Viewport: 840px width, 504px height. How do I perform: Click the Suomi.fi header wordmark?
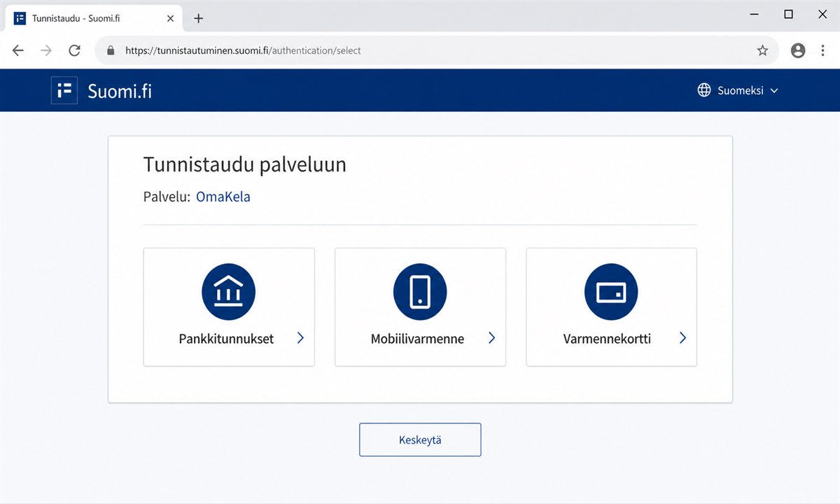(x=120, y=91)
